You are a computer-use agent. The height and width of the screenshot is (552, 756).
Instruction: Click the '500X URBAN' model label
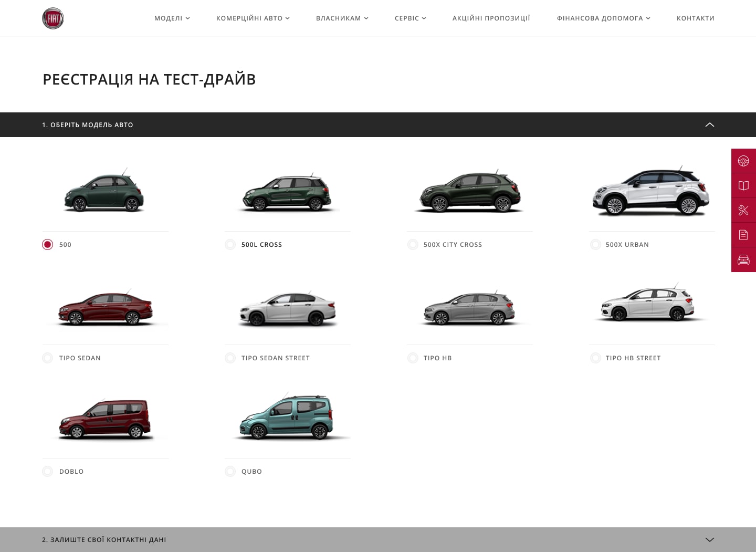pyautogui.click(x=627, y=245)
